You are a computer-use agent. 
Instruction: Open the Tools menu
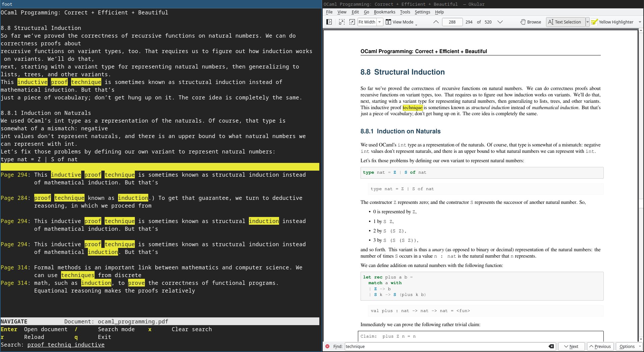[405, 12]
